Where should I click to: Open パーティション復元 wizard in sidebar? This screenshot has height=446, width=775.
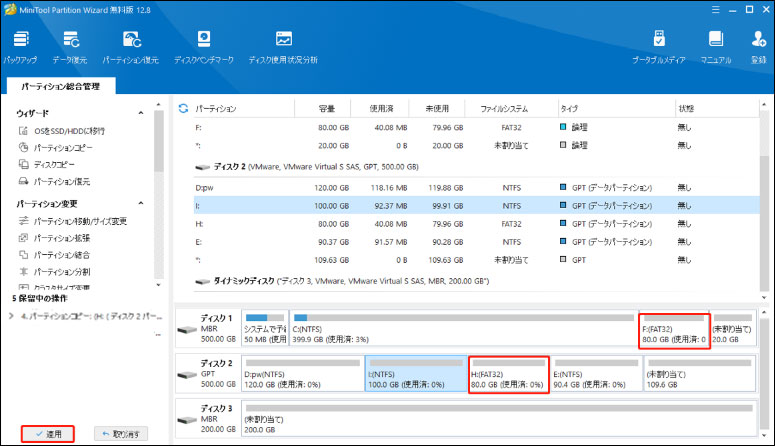(54, 181)
